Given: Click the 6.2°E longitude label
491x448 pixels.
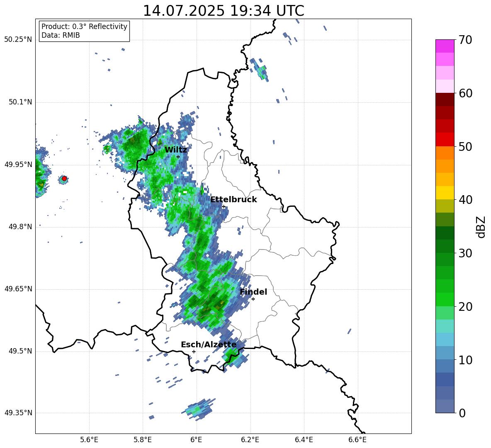Looking at the screenshot, I should point(250,440).
